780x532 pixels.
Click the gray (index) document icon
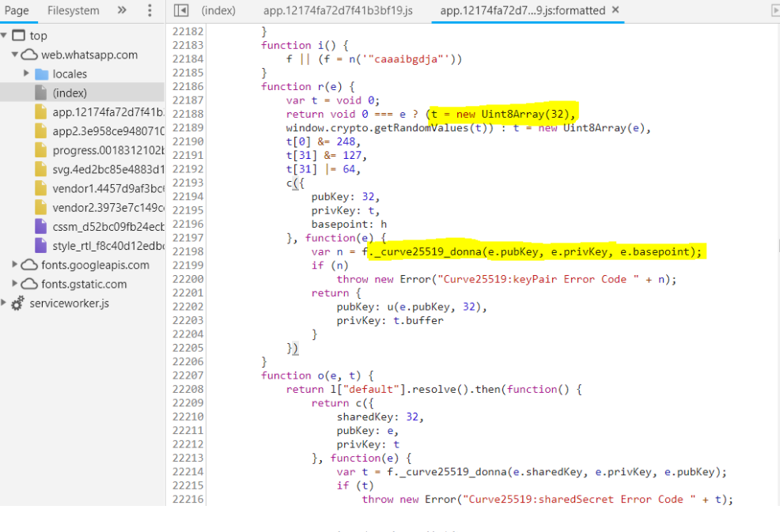pos(41,92)
